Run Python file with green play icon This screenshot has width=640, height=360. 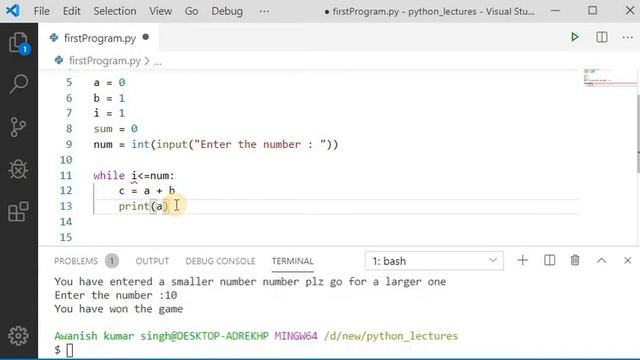(575, 37)
